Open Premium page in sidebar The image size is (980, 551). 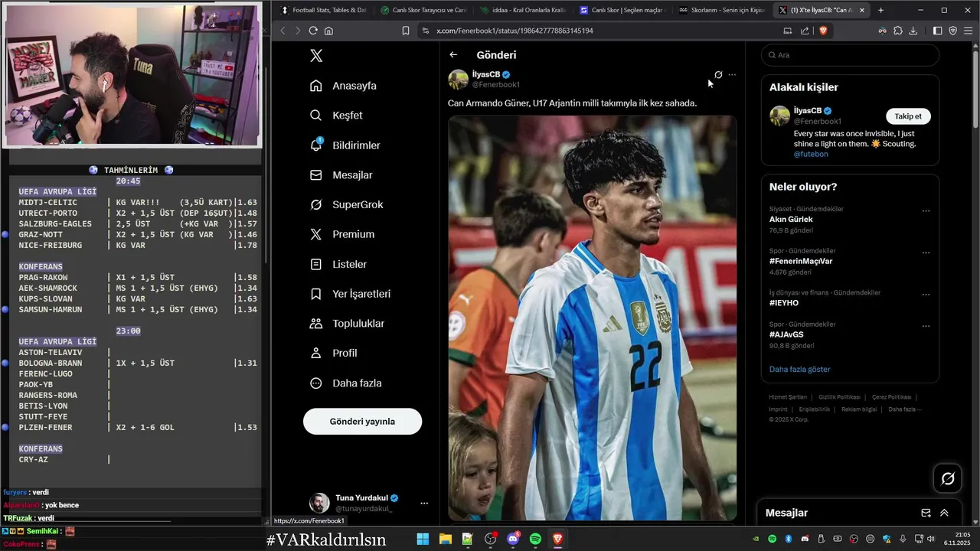[x=342, y=234]
